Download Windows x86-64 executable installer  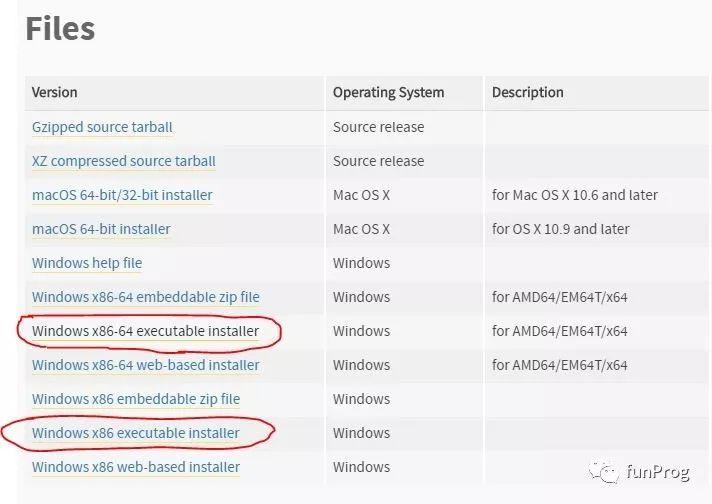click(x=145, y=331)
